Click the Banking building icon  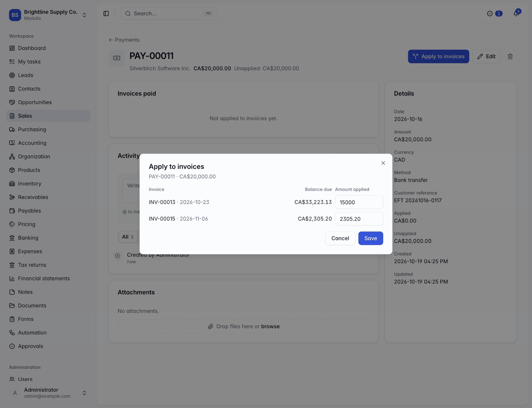point(12,238)
